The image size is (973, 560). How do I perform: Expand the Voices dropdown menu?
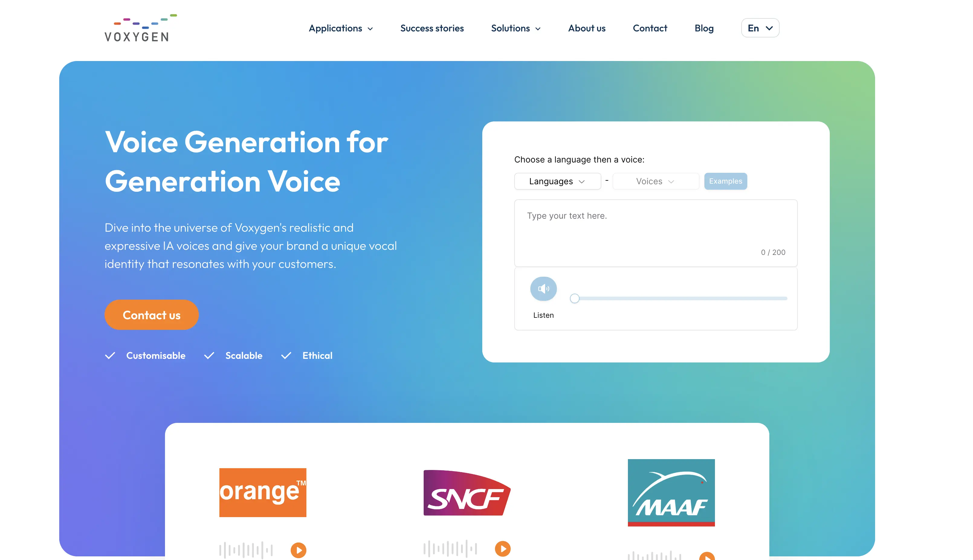point(655,181)
